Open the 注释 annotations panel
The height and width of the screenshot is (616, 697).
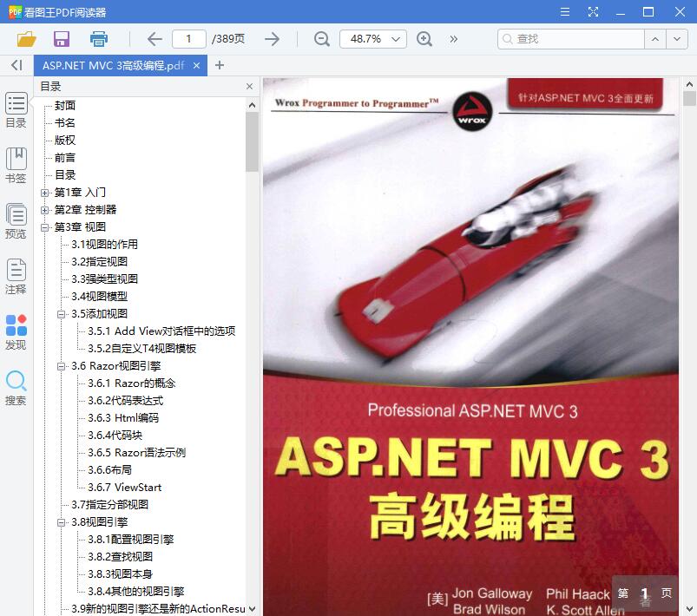pos(16,277)
